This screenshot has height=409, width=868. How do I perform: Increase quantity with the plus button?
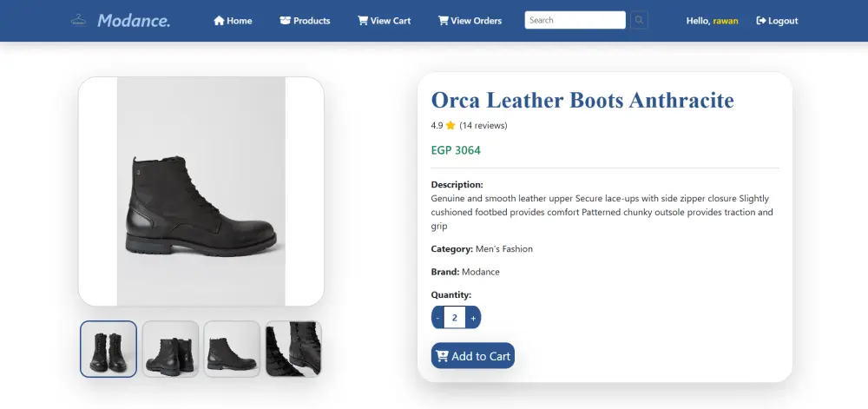point(473,318)
